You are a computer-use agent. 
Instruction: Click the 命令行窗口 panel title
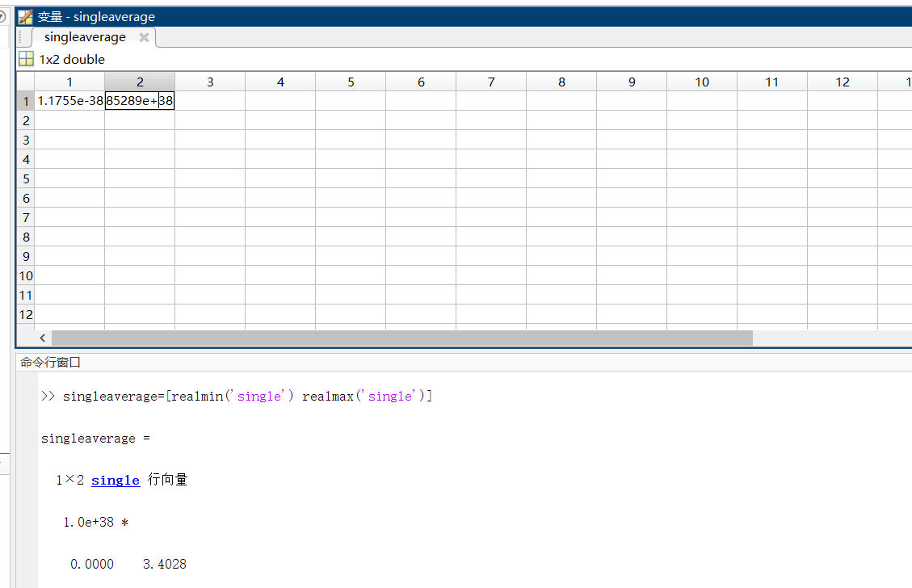[x=50, y=363]
